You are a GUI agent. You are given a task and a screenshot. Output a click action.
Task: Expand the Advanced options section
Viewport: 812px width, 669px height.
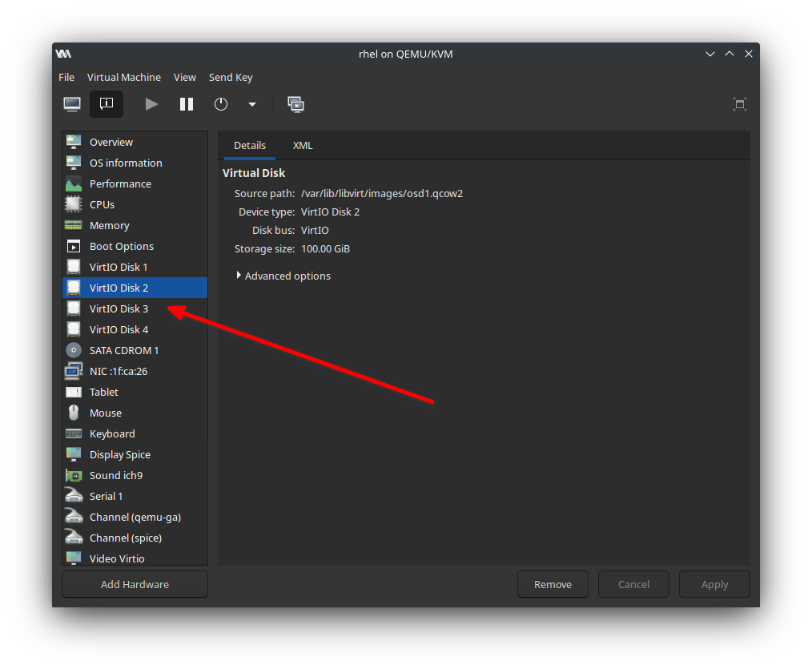click(x=283, y=276)
